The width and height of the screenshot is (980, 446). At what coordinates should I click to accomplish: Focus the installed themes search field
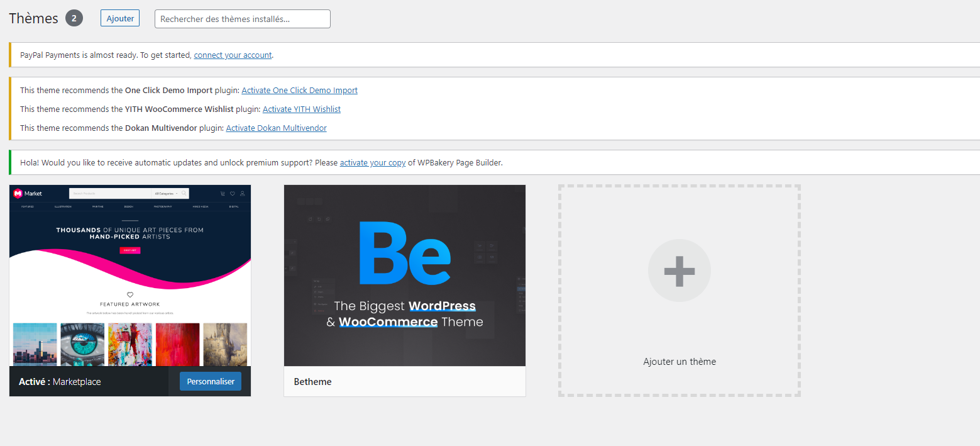point(242,19)
